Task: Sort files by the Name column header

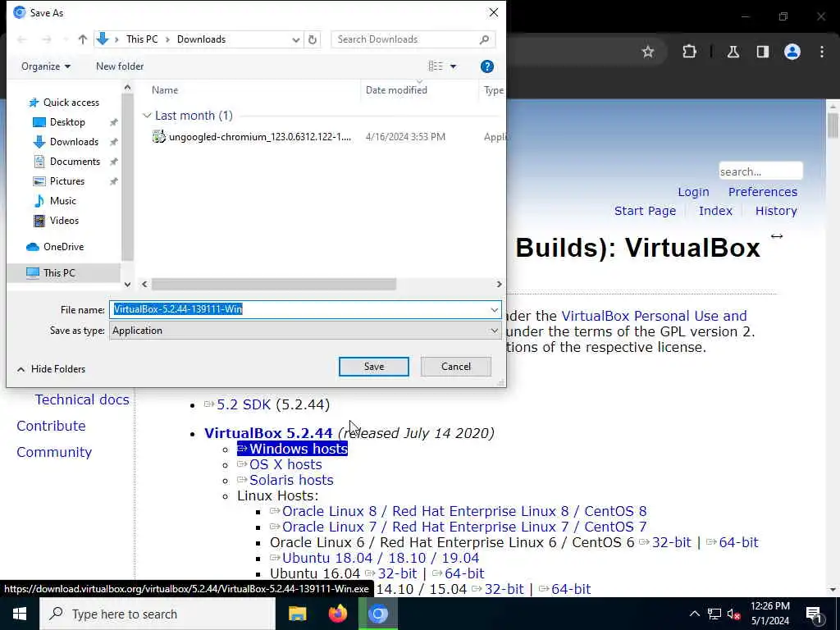Action: click(164, 90)
